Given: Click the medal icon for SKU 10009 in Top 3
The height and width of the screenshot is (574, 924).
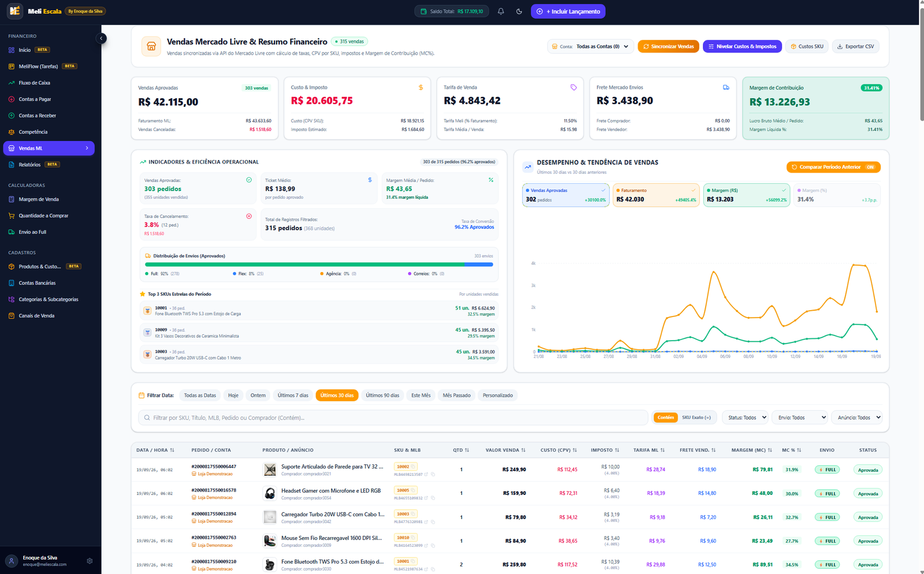Looking at the screenshot, I should coord(147,333).
